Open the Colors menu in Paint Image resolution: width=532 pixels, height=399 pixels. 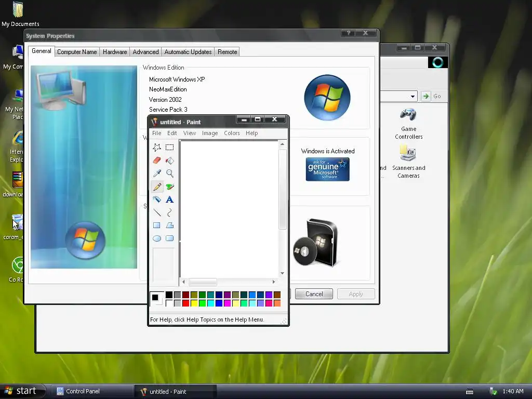tap(232, 133)
